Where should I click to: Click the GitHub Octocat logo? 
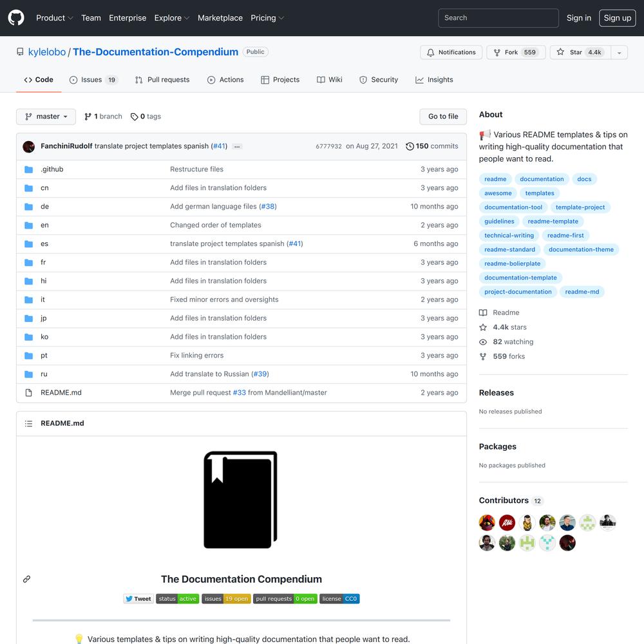click(16, 17)
